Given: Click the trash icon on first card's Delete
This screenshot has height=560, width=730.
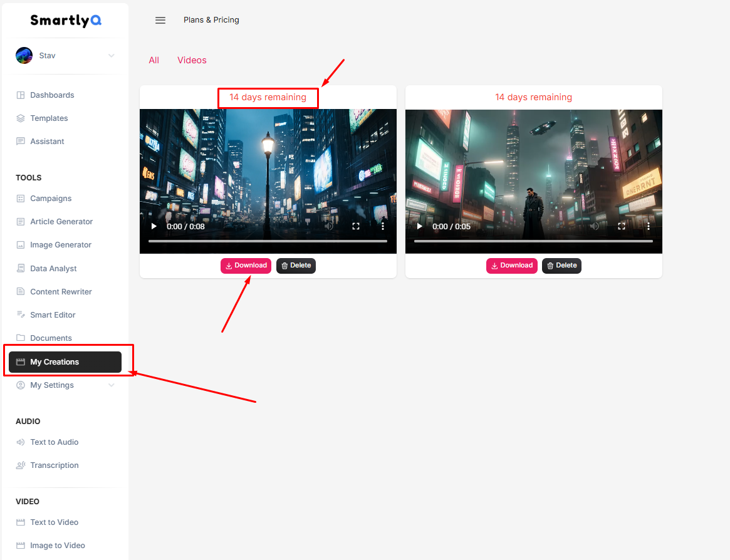Looking at the screenshot, I should point(284,266).
